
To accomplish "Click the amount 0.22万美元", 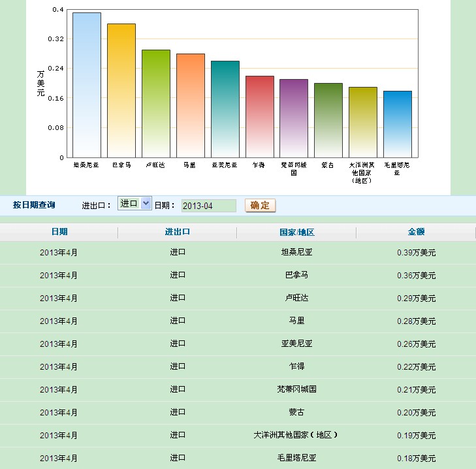I will click(x=416, y=366).
